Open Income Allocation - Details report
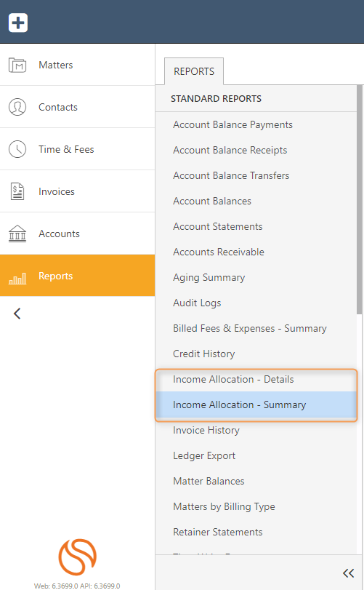 pos(256,379)
